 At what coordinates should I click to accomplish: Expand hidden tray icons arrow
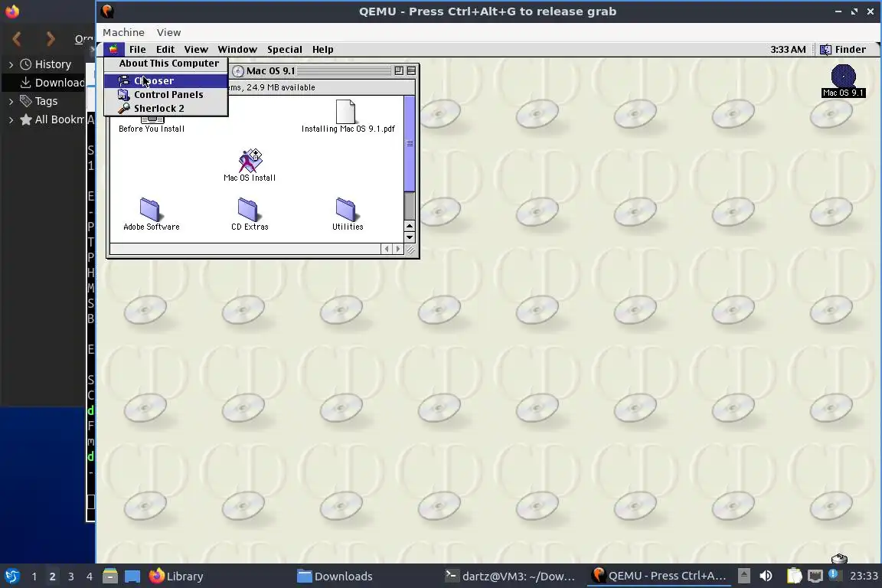coord(743,576)
